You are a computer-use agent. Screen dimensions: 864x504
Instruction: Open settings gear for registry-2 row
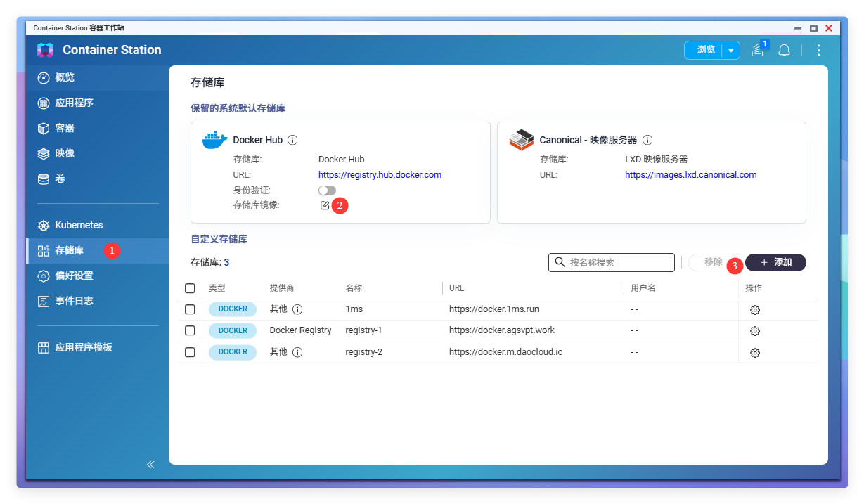pyautogui.click(x=755, y=352)
